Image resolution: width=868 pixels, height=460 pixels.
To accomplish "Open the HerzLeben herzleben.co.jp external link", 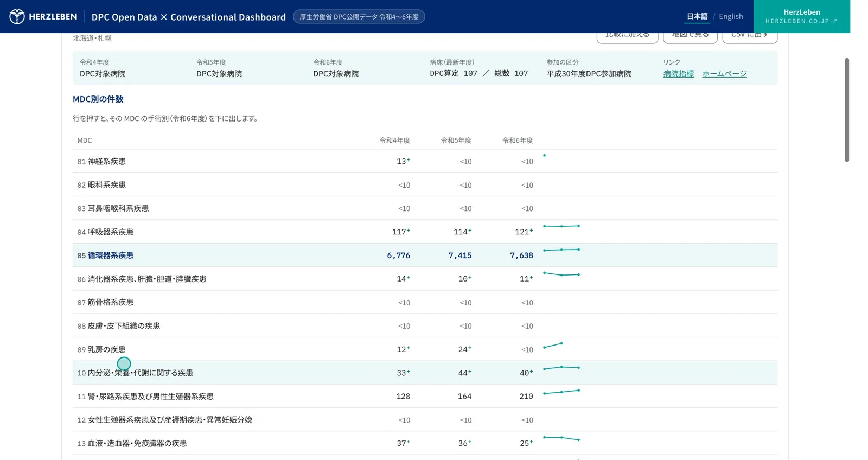I will point(801,16).
